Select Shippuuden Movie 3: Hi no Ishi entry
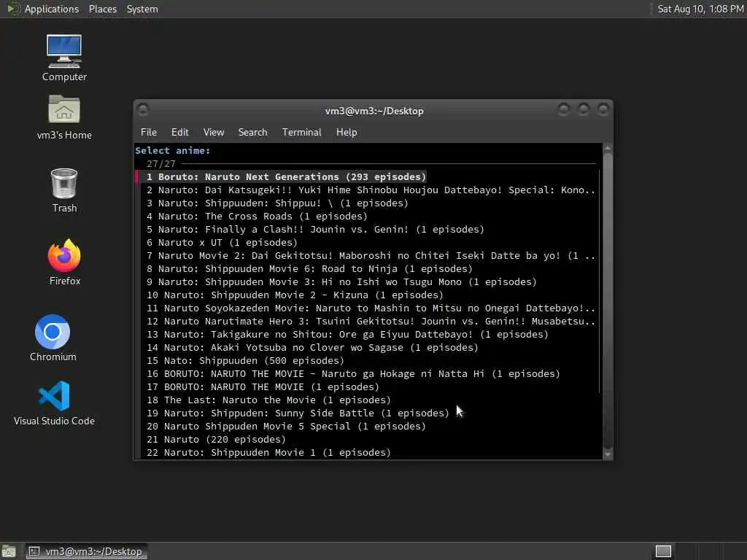 [x=341, y=282]
